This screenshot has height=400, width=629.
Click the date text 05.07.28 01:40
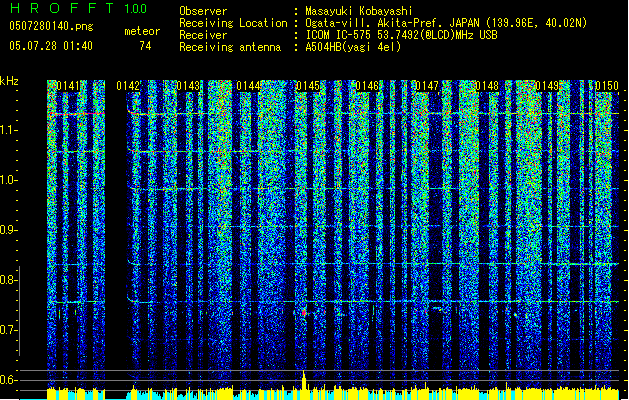[x=51, y=46]
